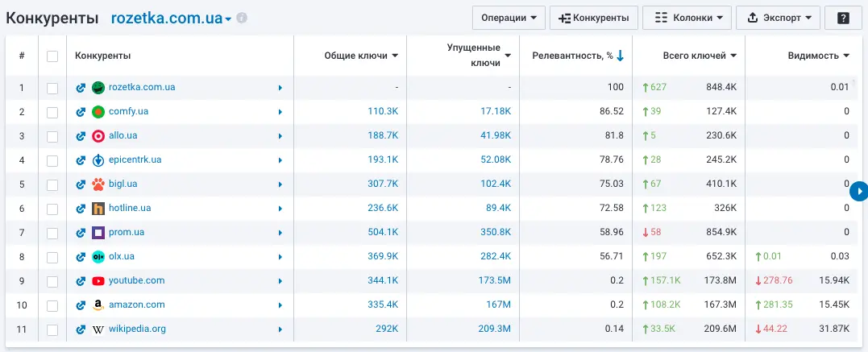Check the box for comfy.ua row
Screen dimensions: 868x352
click(x=52, y=112)
